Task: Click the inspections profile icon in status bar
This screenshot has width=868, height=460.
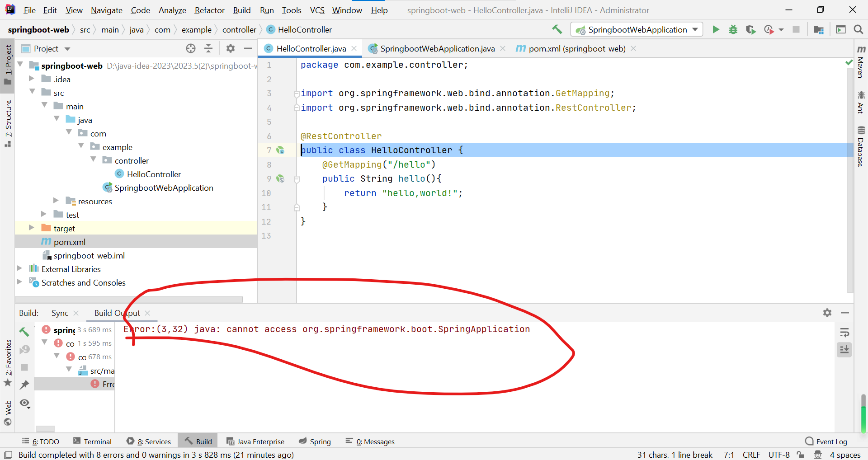Action: pos(818,455)
